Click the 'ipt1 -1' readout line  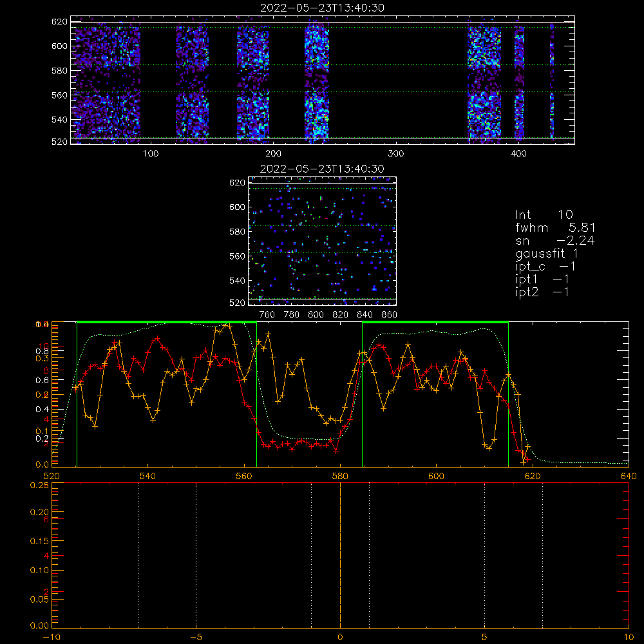[542, 279]
